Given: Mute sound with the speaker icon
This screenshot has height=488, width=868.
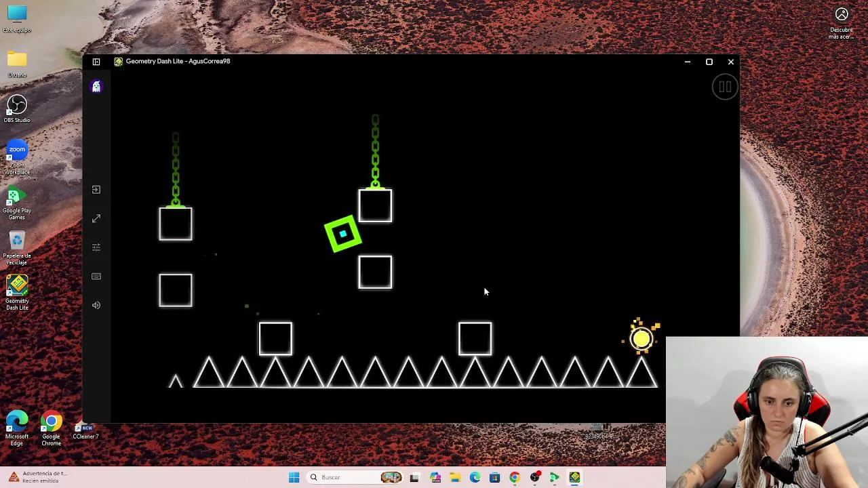Looking at the screenshot, I should click(x=96, y=305).
